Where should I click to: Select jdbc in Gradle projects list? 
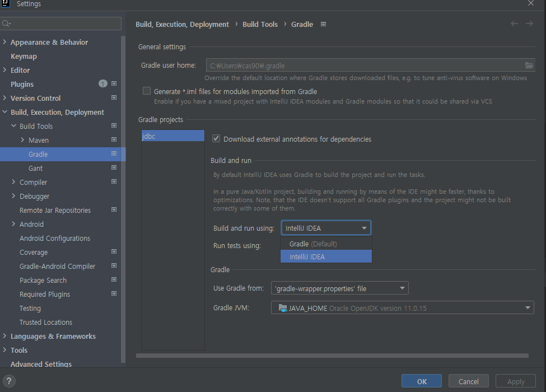click(x=172, y=136)
